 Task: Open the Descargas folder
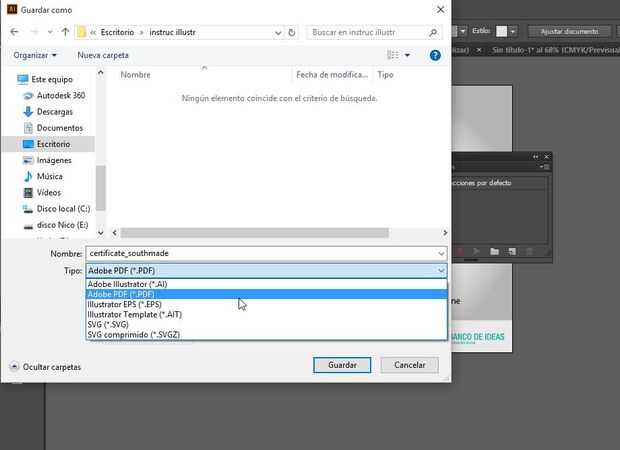(48, 112)
